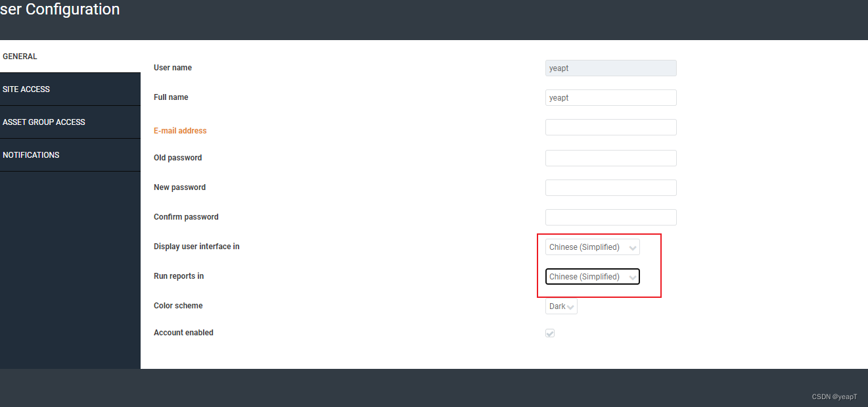Click the E-mail address label
This screenshot has height=407, width=868.
point(180,131)
